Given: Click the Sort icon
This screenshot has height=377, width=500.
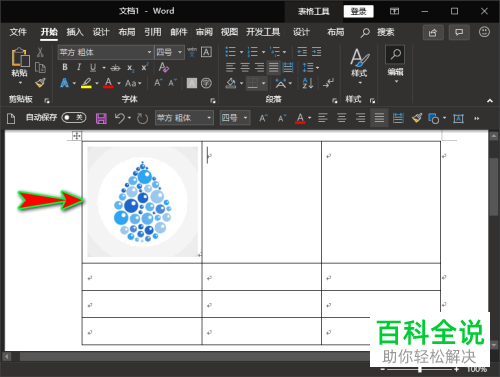Looking at the screenshot, I should (308, 83).
